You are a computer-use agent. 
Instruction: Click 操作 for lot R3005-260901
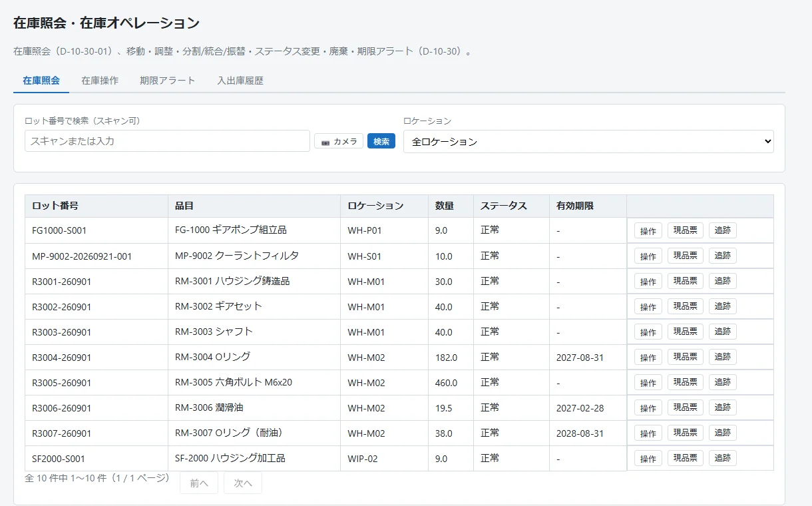coord(648,383)
